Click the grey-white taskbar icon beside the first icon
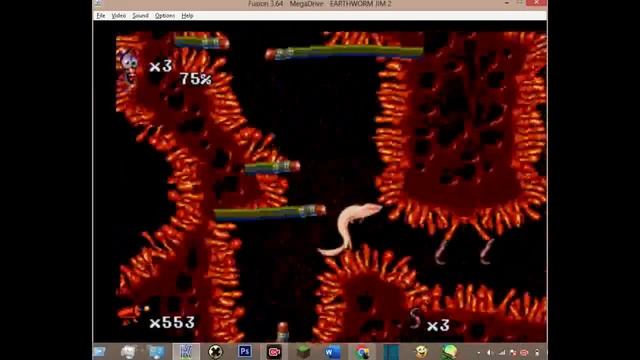The image size is (640, 360). click(128, 351)
